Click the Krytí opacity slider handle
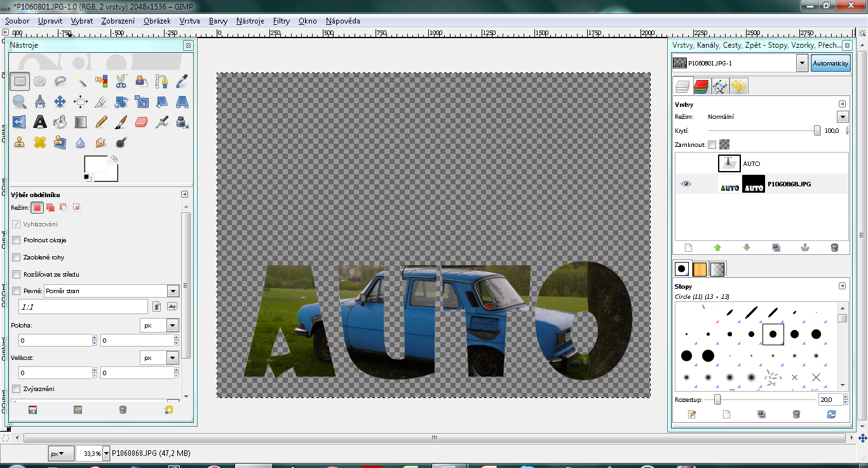 (x=817, y=130)
